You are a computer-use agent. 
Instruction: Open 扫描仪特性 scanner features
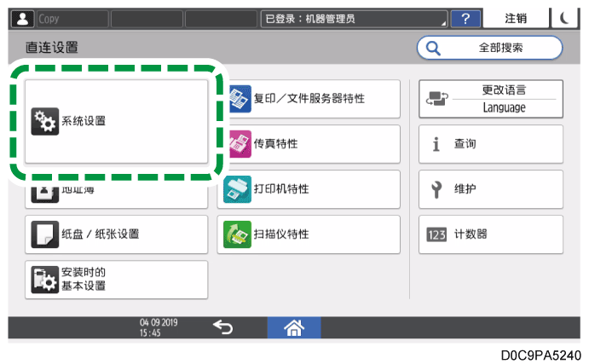[x=309, y=234]
